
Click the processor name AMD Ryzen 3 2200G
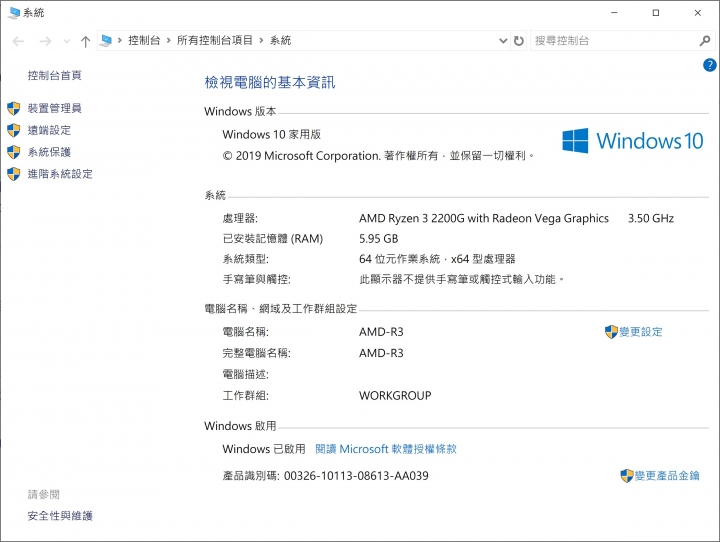coord(484,218)
